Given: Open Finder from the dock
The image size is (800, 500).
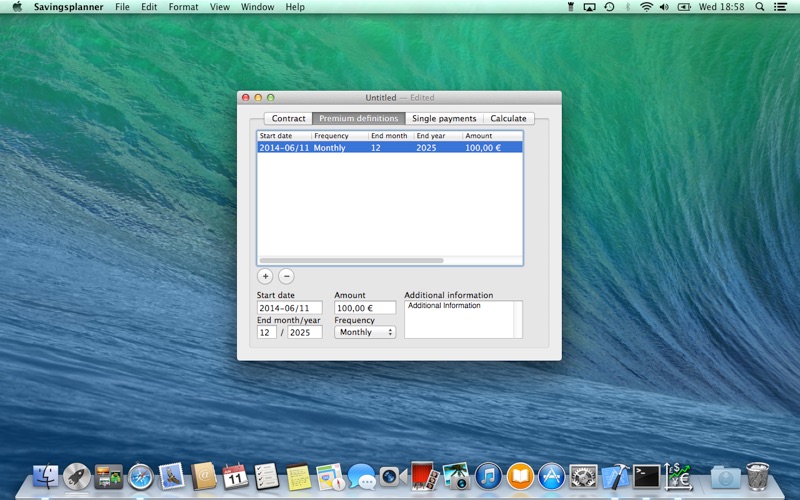Looking at the screenshot, I should 45,477.
